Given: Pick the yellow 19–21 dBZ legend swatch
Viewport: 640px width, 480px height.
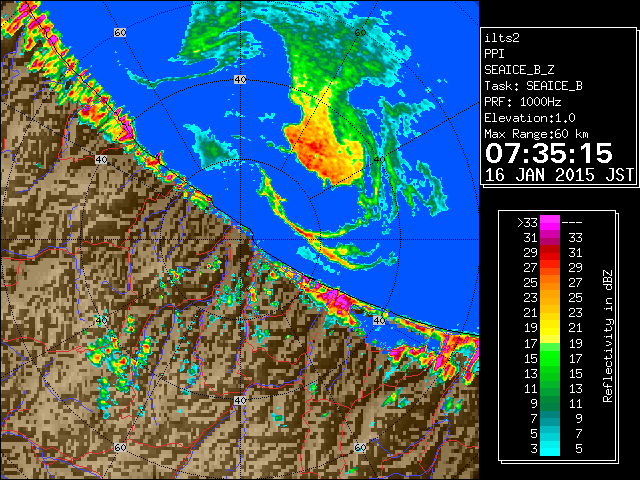Looking at the screenshot, I should click(x=550, y=328).
